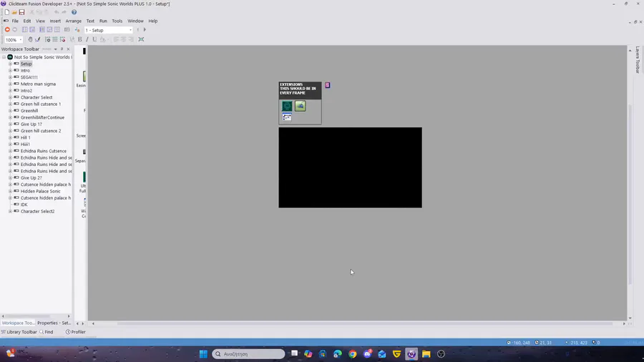Save the application with the floppy disk icon
This screenshot has height=362, width=644.
point(21,12)
